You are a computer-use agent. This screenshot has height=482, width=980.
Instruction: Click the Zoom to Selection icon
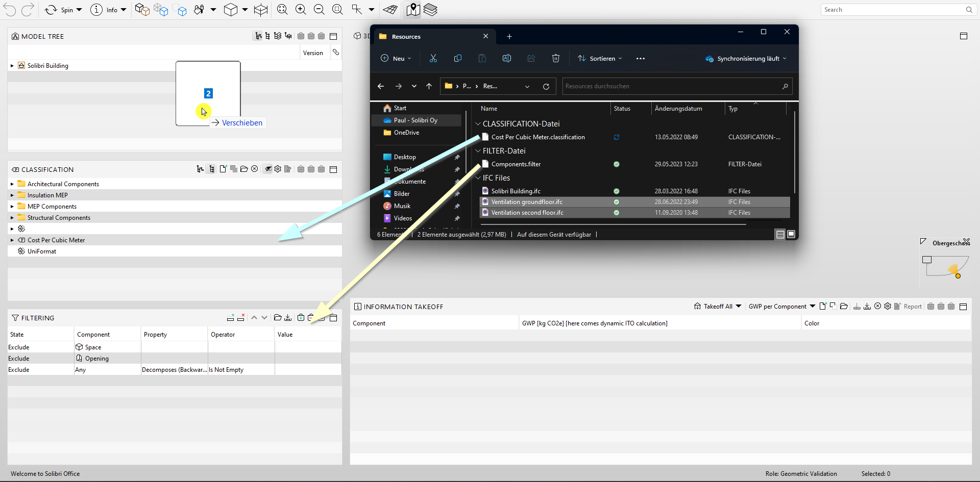tap(337, 10)
